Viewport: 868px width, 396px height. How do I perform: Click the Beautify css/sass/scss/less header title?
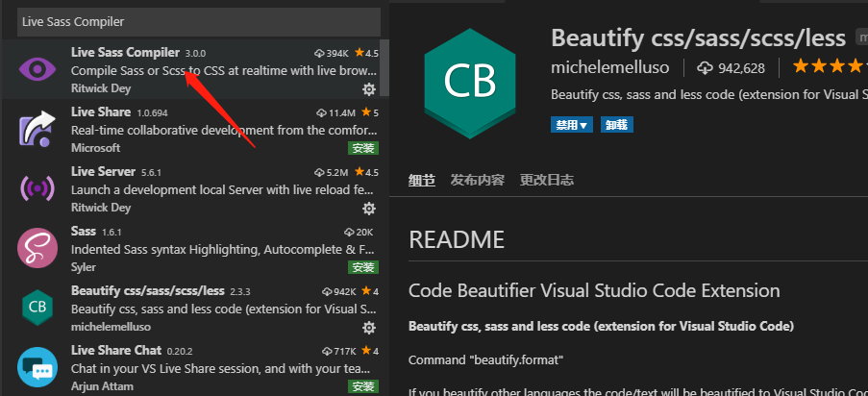pos(698,37)
